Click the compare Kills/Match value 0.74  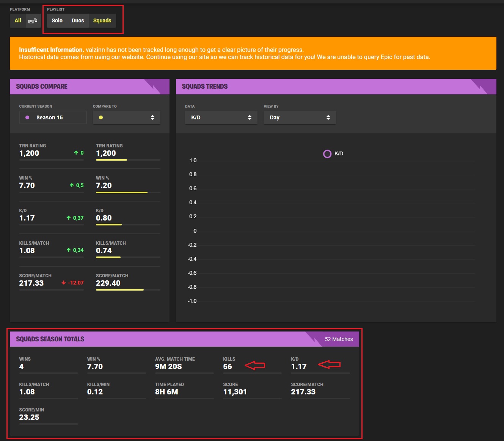[104, 250]
